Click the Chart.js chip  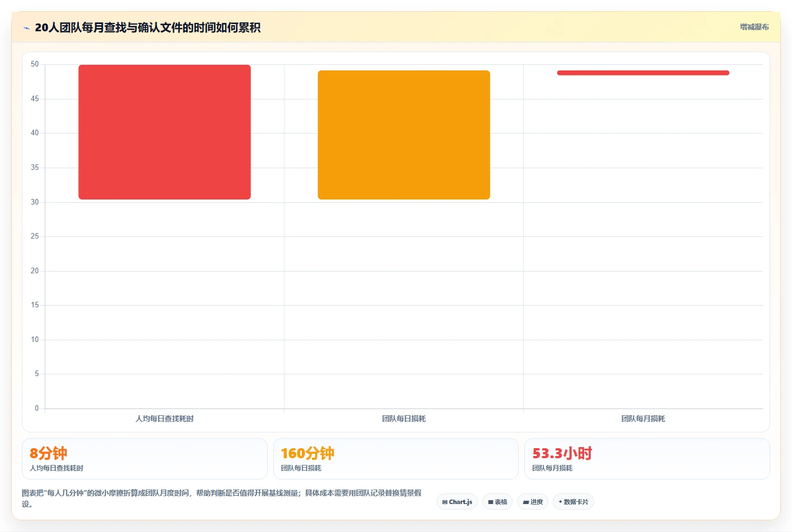(457, 502)
